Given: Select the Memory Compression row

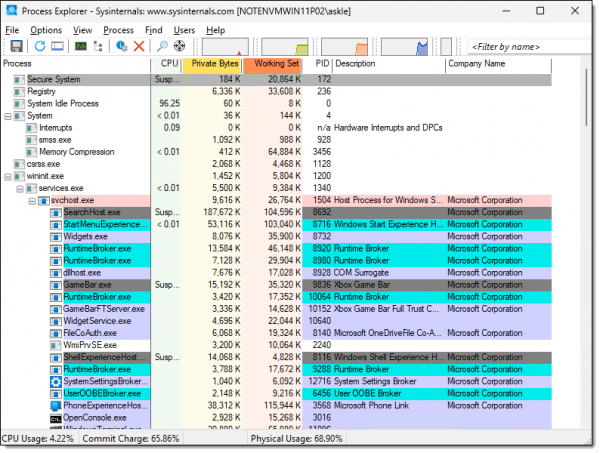Looking at the screenshot, I should tap(276, 152).
